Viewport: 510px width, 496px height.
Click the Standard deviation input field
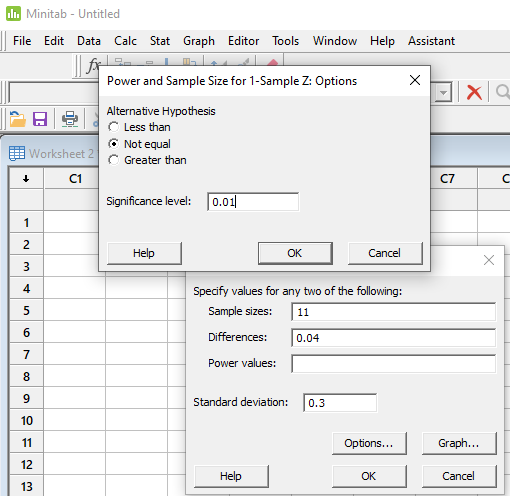[x=340, y=403]
